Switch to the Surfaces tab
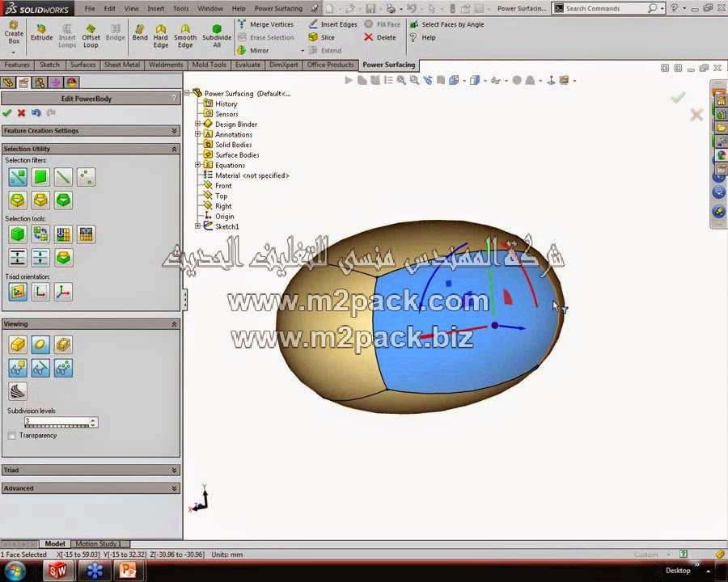 [83, 65]
